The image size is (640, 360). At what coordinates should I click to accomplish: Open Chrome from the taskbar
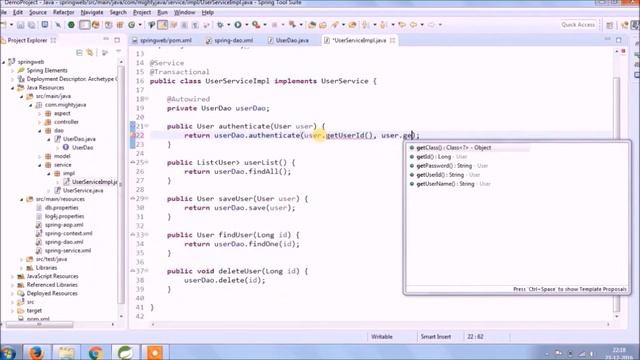click(95, 352)
